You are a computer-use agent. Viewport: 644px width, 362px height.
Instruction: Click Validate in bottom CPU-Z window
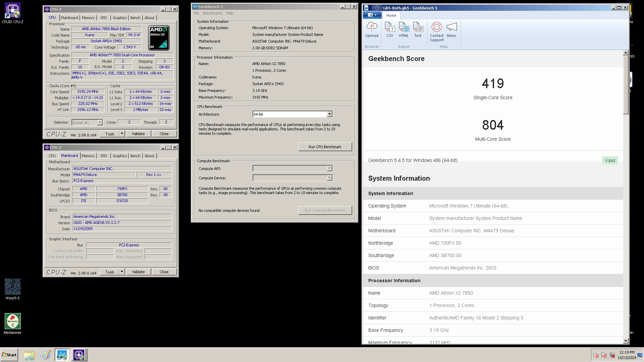(x=138, y=272)
